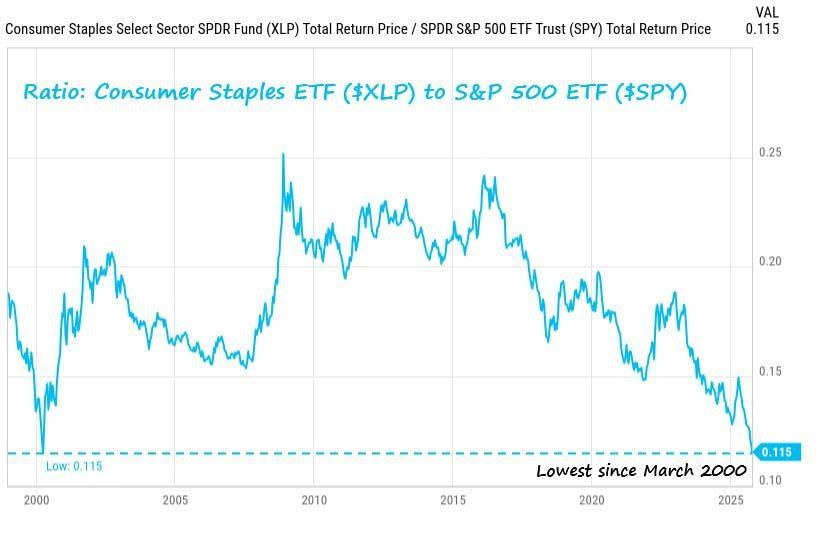Select the 2015 x-axis year label
840x533 pixels.
pos(453,499)
